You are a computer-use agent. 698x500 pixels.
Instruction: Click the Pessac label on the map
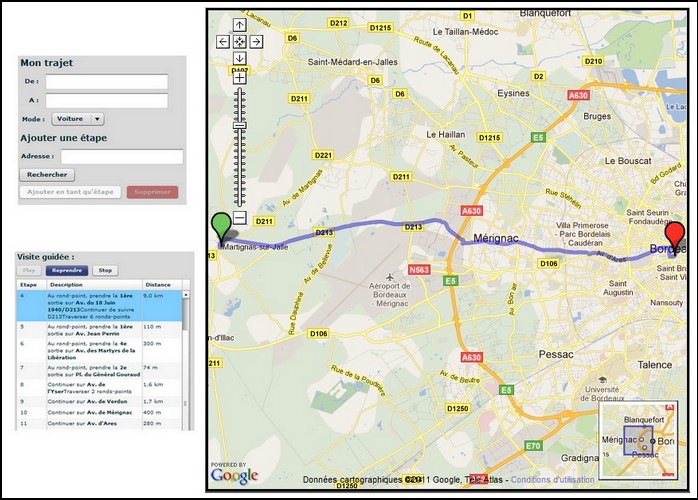click(x=556, y=355)
